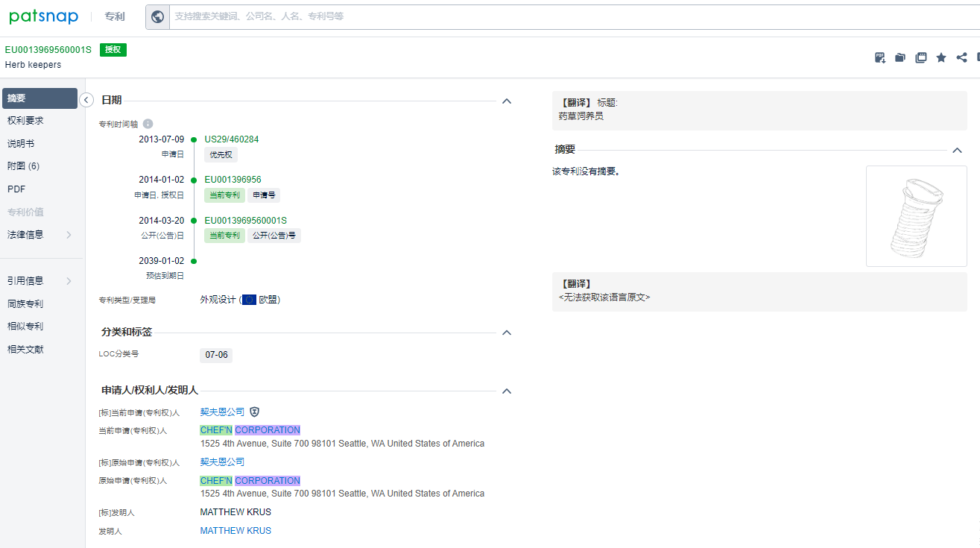The image size is (980, 548).
Task: Click the 申请号 tag
Action: click(264, 195)
